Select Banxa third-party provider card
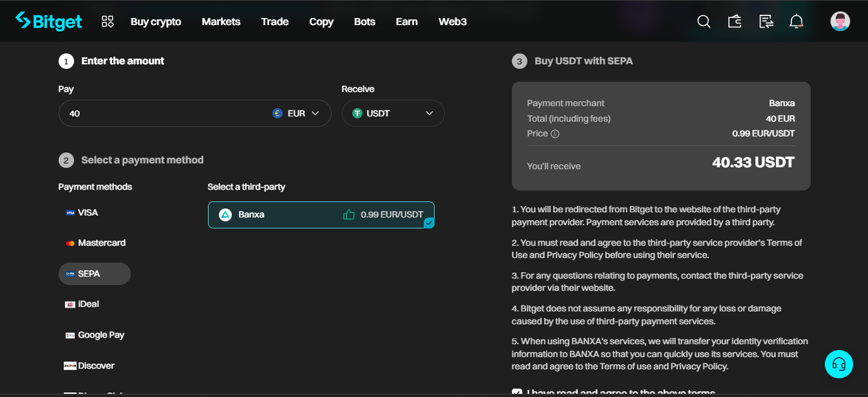This screenshot has width=868, height=397. (x=321, y=215)
